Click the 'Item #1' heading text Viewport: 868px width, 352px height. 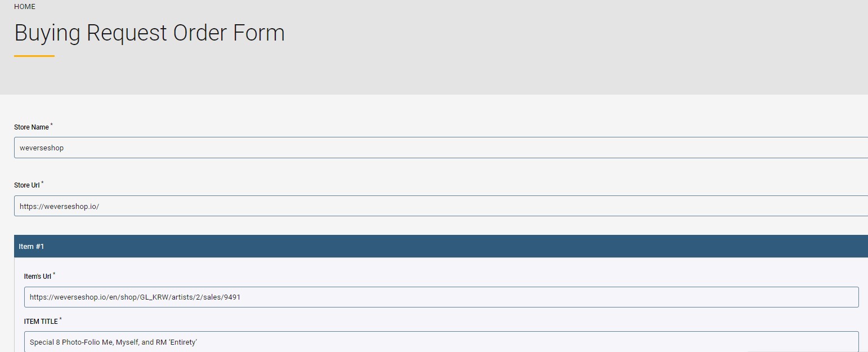[32, 247]
